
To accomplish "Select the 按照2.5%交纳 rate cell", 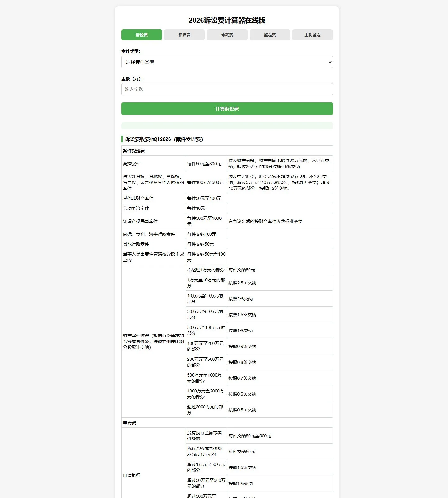I will click(x=280, y=283).
